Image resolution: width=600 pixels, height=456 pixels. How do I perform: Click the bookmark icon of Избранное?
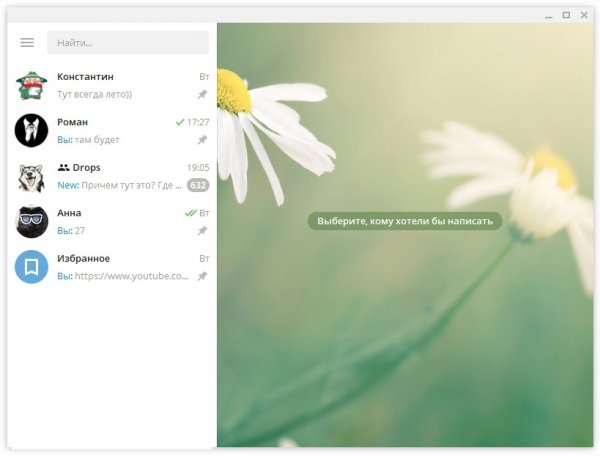[x=32, y=267]
